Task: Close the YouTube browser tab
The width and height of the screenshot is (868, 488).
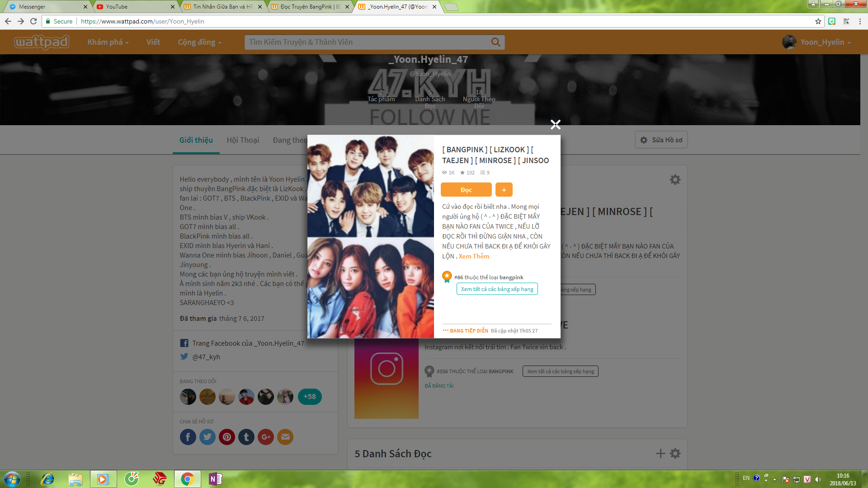Action: [173, 7]
